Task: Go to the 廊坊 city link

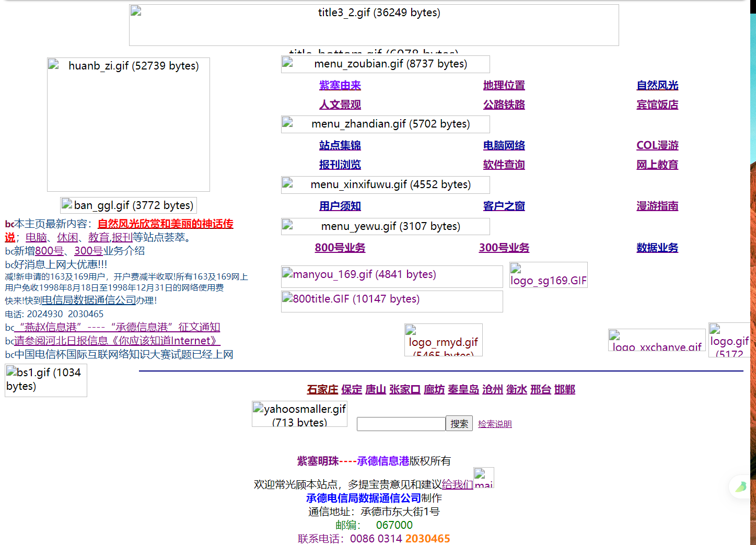Action: point(434,389)
